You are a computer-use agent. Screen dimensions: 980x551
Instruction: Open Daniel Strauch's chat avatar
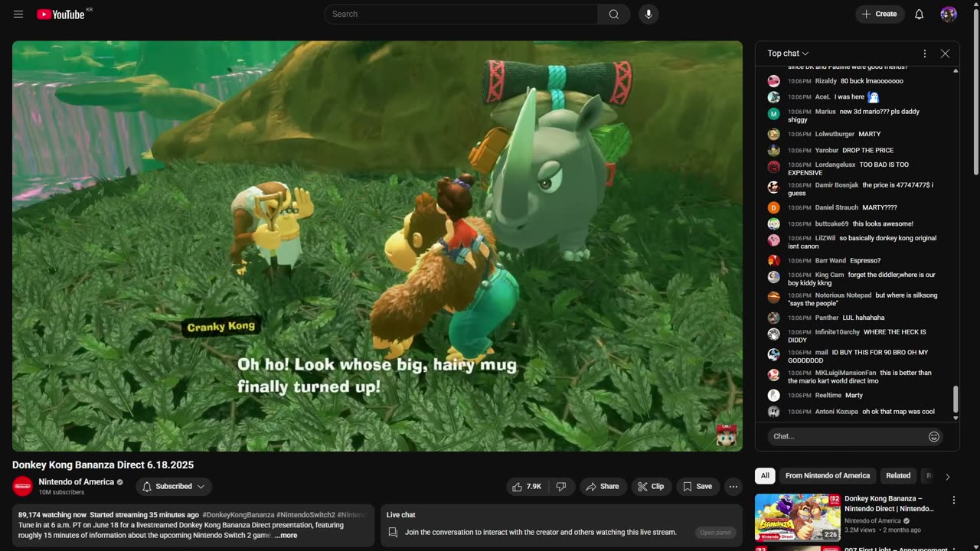(774, 207)
